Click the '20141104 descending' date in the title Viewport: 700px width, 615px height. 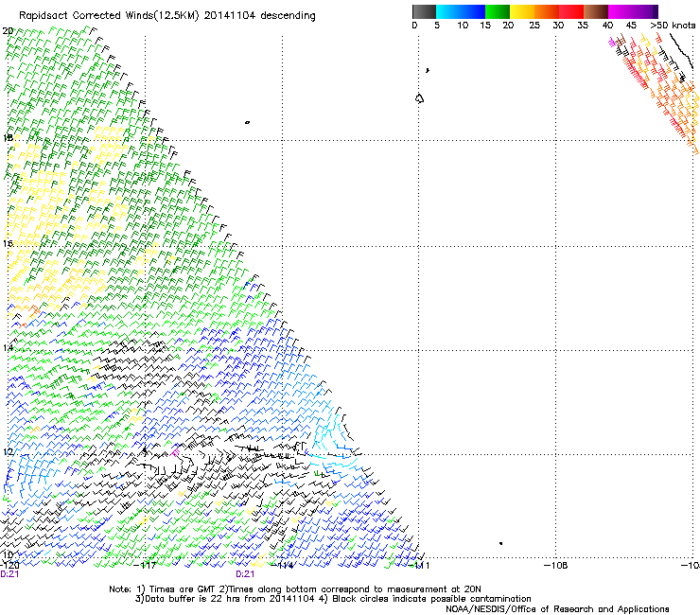click(x=260, y=16)
